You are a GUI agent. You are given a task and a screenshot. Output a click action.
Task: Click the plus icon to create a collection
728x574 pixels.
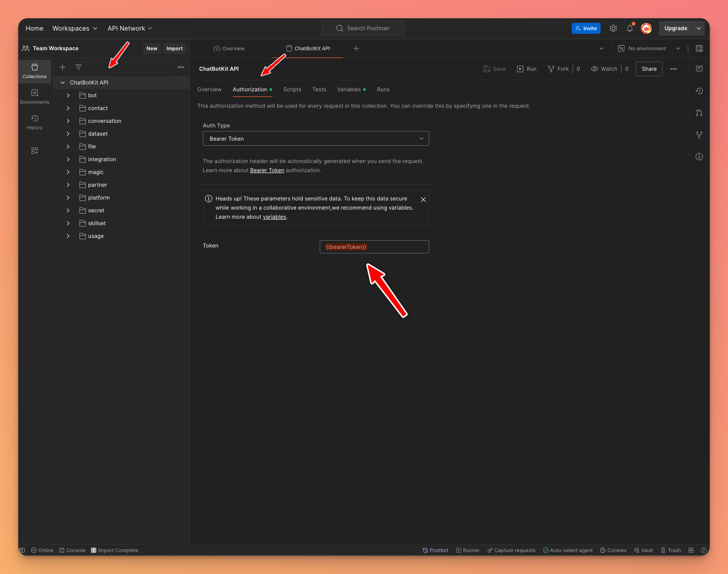point(63,67)
